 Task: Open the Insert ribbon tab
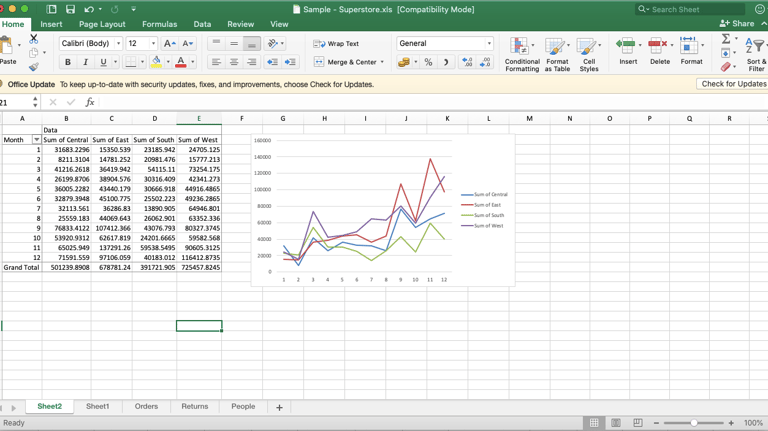[x=51, y=24]
